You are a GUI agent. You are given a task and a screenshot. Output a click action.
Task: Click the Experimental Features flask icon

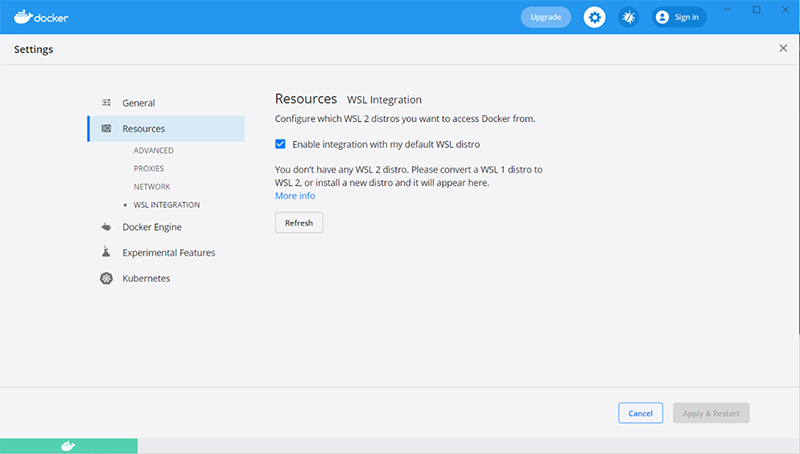(106, 251)
